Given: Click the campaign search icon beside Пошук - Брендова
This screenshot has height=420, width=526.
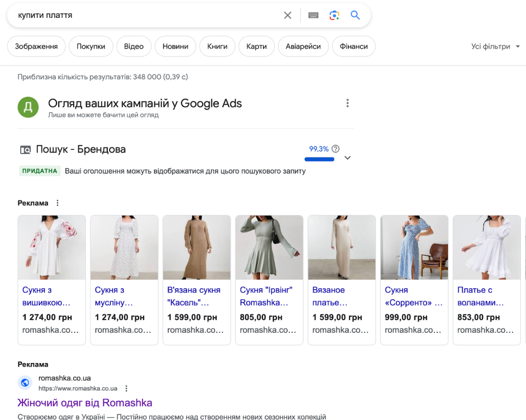Looking at the screenshot, I should [26, 150].
